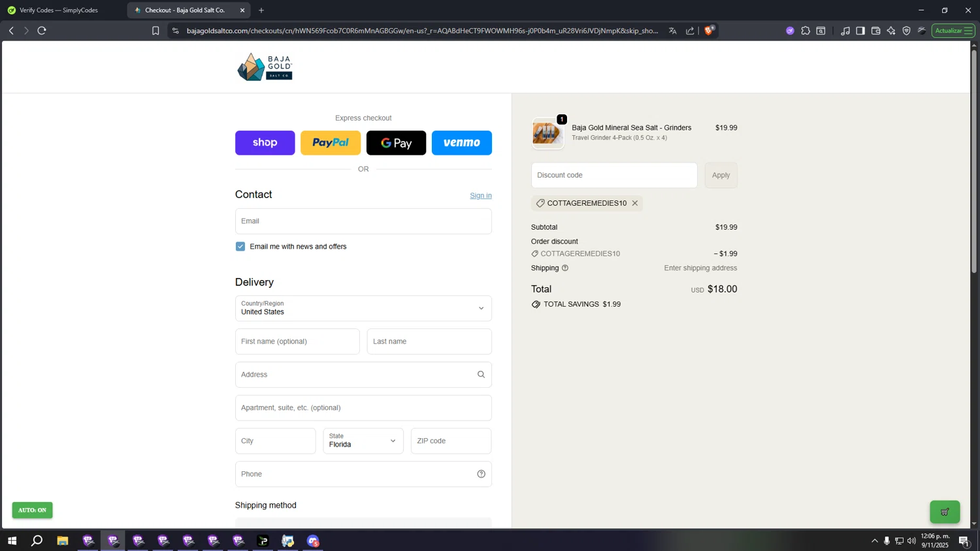The height and width of the screenshot is (551, 980).
Task: Uncheck Email me with news and offers
Action: tap(240, 247)
